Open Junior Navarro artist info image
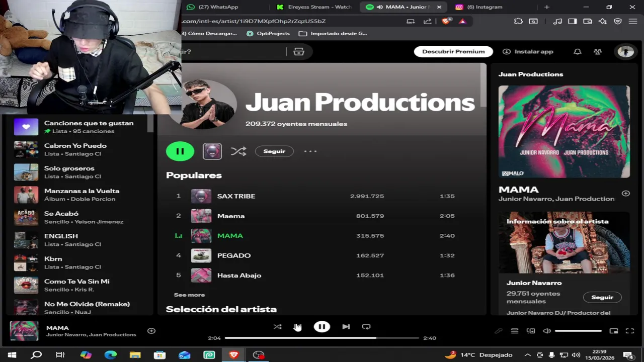The image size is (644, 362). [x=564, y=242]
